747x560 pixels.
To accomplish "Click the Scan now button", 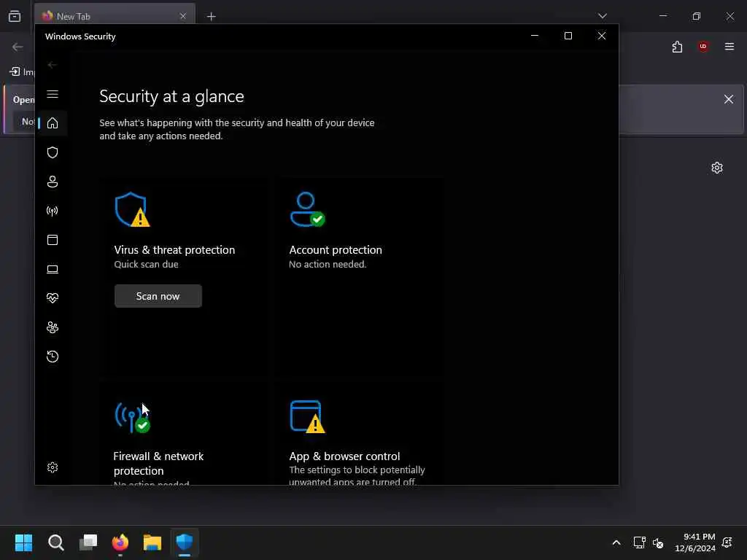I will pos(158,296).
